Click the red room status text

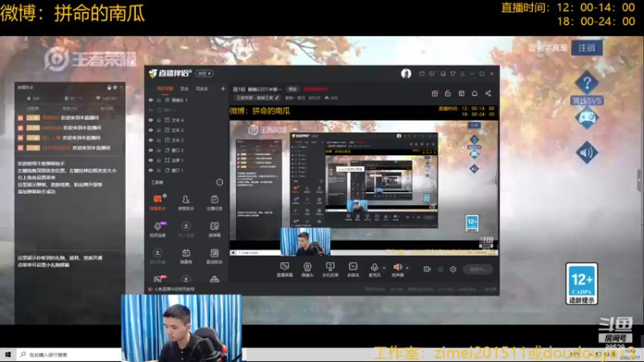tap(316, 89)
